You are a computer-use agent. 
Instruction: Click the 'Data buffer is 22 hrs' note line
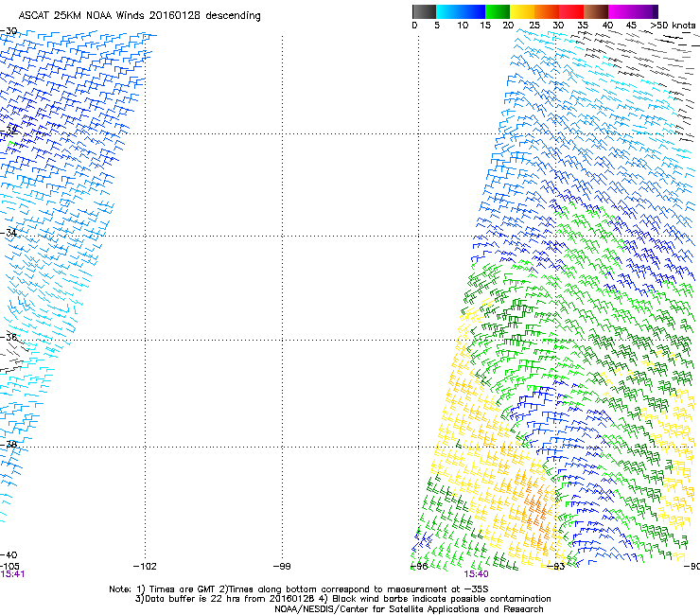342,599
